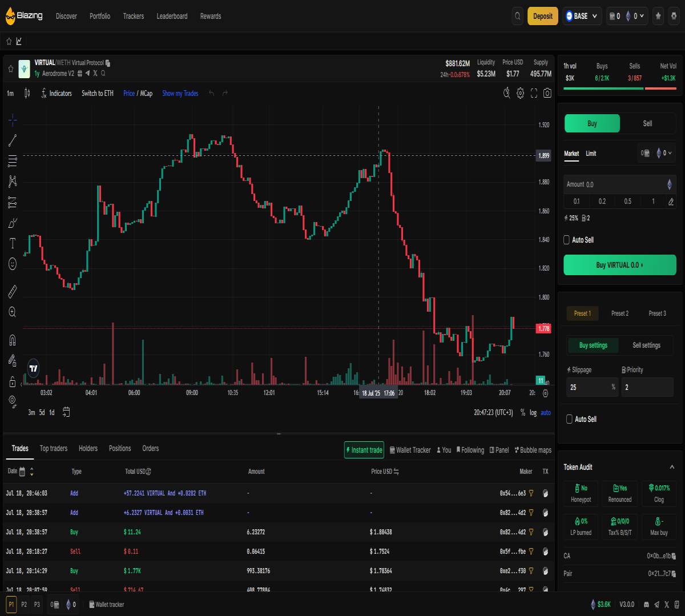Toggle the Sell side selector
The image size is (685, 616).
coord(647,123)
